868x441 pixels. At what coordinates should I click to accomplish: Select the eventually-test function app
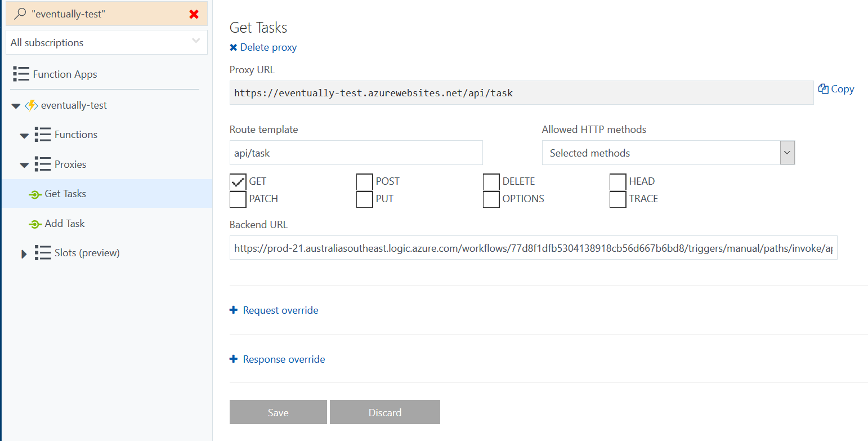click(74, 105)
